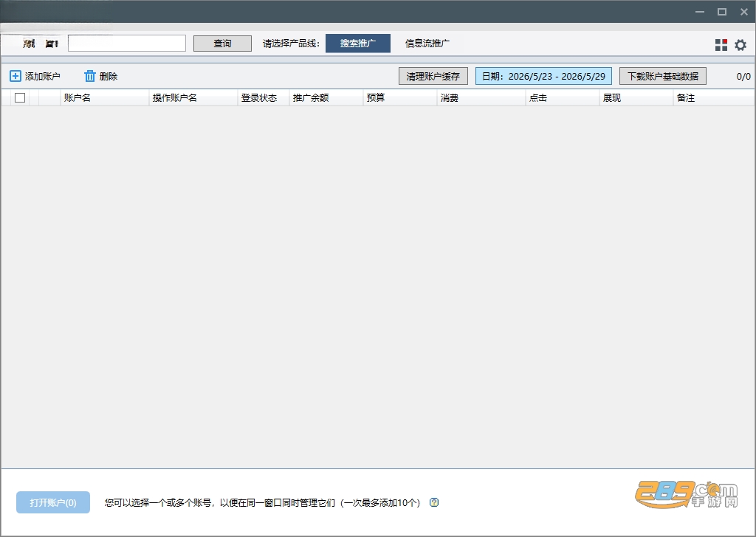Viewport: 756px width, 537px height.
Task: Toggle the select-all checkbox in header
Action: click(x=20, y=98)
